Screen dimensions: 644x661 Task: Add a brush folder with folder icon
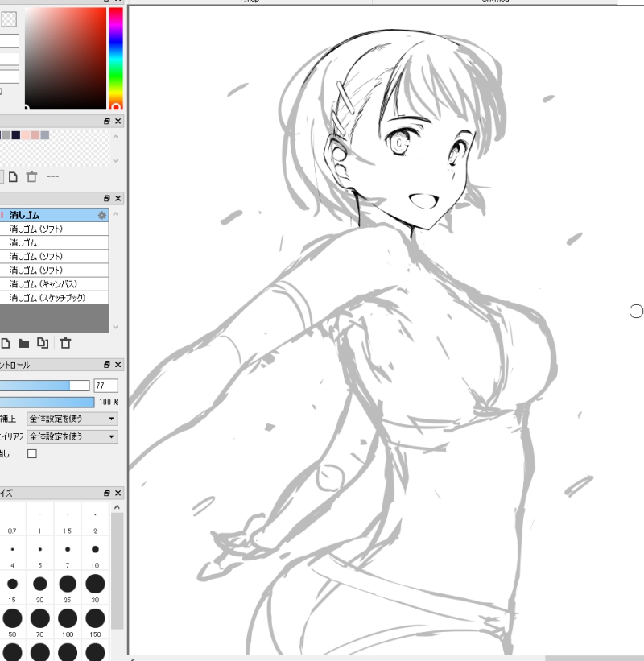coord(23,344)
